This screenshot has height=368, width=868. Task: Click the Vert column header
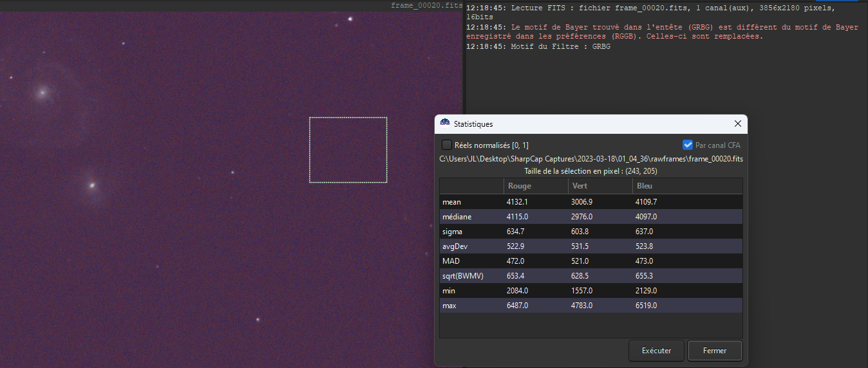(580, 186)
